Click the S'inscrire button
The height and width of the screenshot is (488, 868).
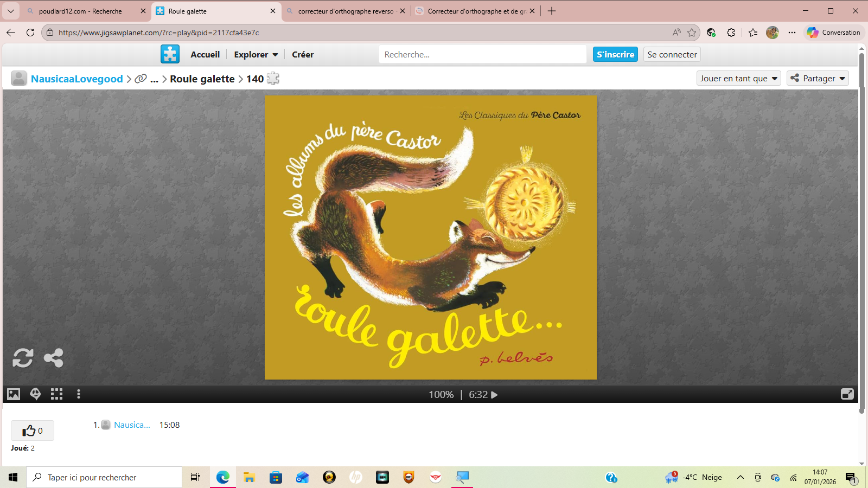click(x=615, y=54)
